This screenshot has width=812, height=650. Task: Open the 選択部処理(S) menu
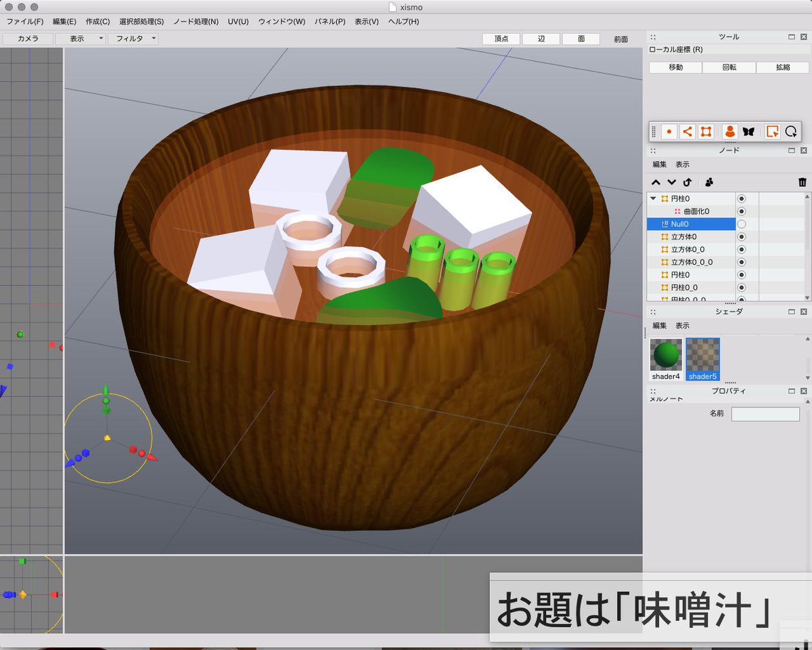click(x=141, y=22)
